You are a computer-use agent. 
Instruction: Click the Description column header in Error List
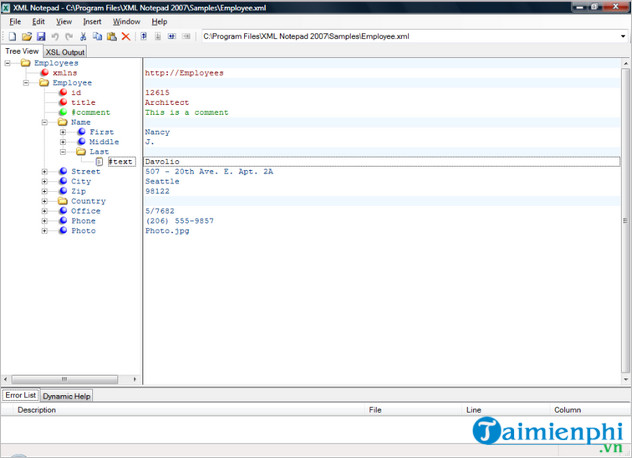[37, 410]
